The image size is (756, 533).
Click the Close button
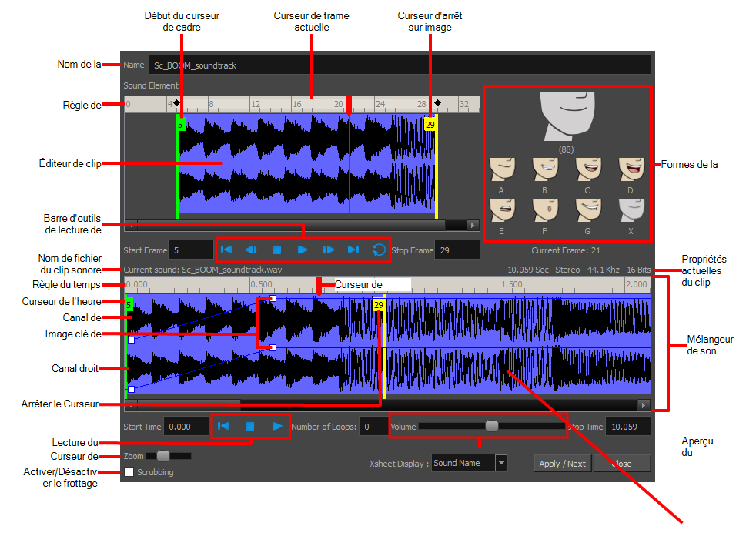pos(622,464)
